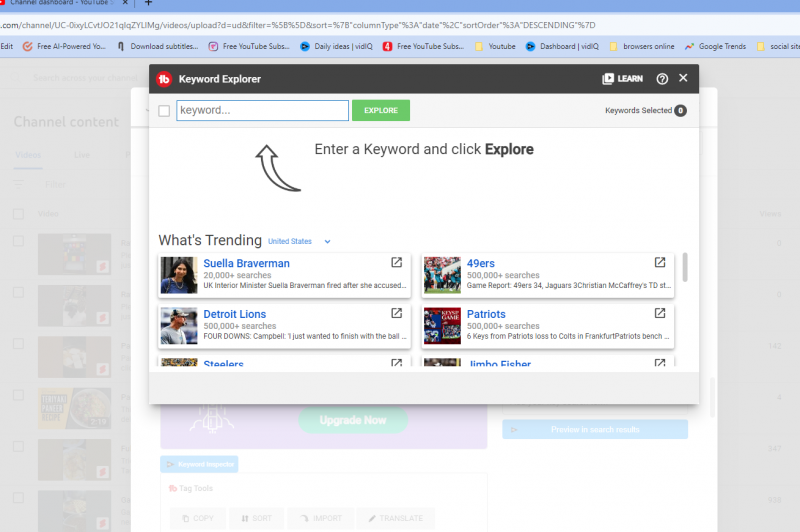The image size is (800, 532).
Task: Open the help question mark icon
Action: click(x=662, y=79)
